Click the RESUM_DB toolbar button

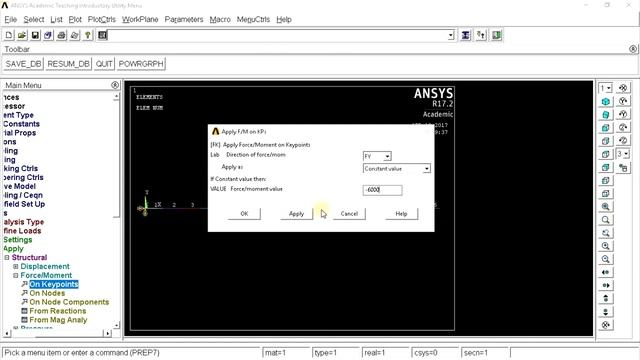(68, 64)
